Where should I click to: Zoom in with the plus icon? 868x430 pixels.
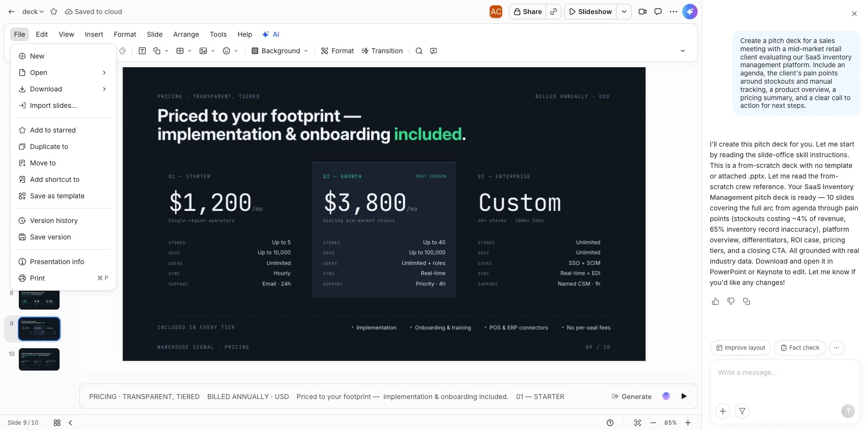pyautogui.click(x=688, y=423)
